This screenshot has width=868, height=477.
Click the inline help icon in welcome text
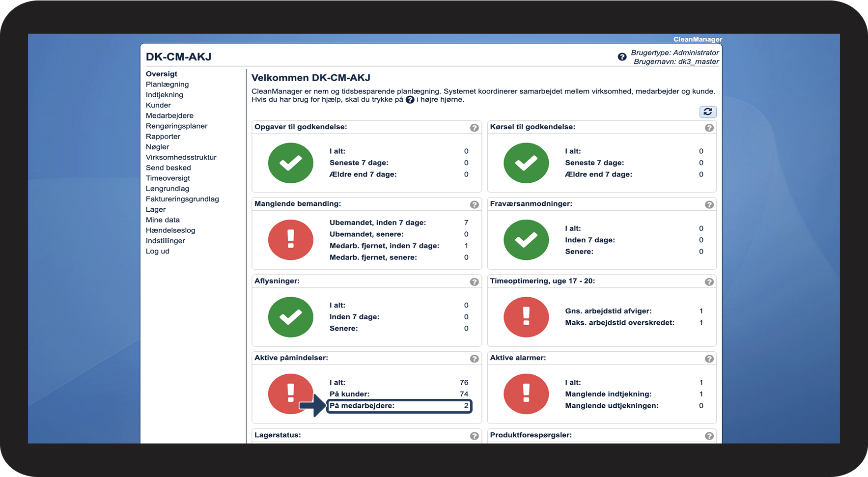point(410,100)
